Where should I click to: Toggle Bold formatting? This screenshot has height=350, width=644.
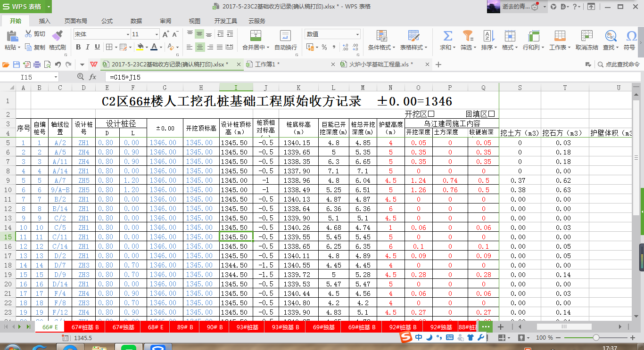(x=78, y=47)
